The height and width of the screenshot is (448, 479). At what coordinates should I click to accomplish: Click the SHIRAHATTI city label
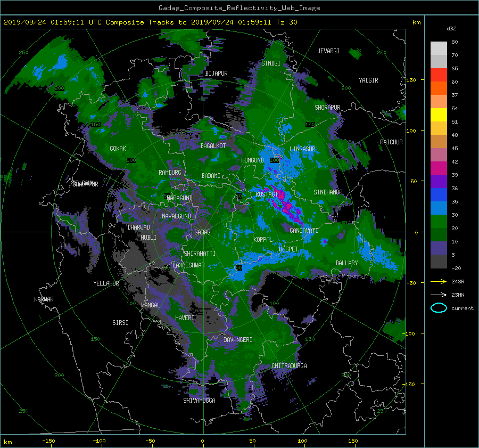pyautogui.click(x=200, y=254)
